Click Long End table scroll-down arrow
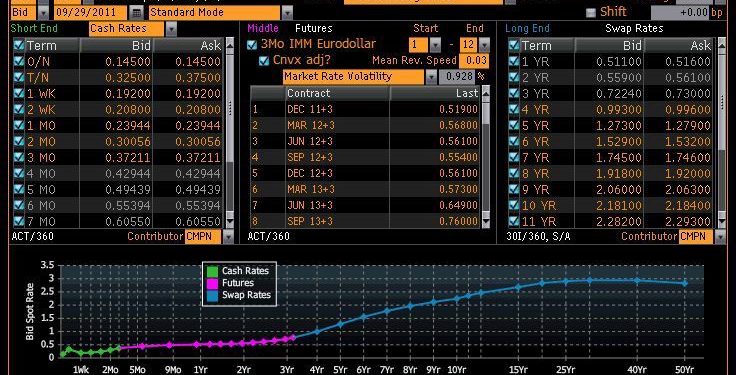The image size is (736, 375). (x=721, y=221)
